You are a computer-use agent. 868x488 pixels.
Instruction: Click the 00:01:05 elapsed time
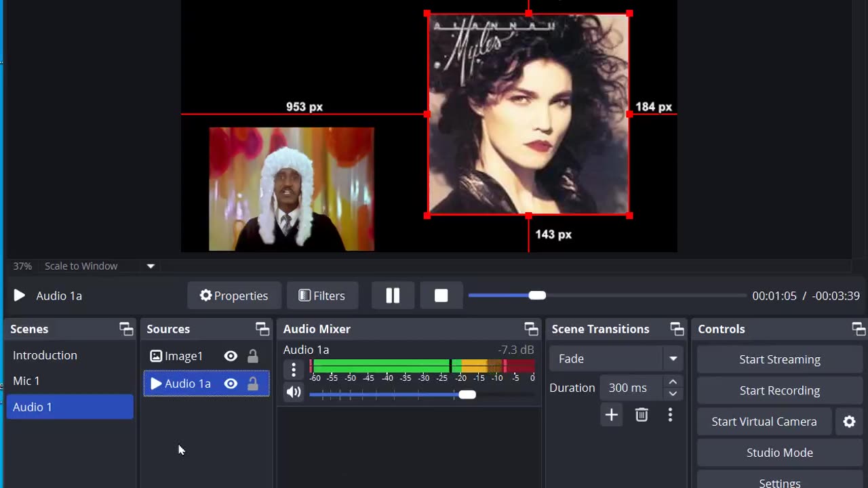(774, 296)
